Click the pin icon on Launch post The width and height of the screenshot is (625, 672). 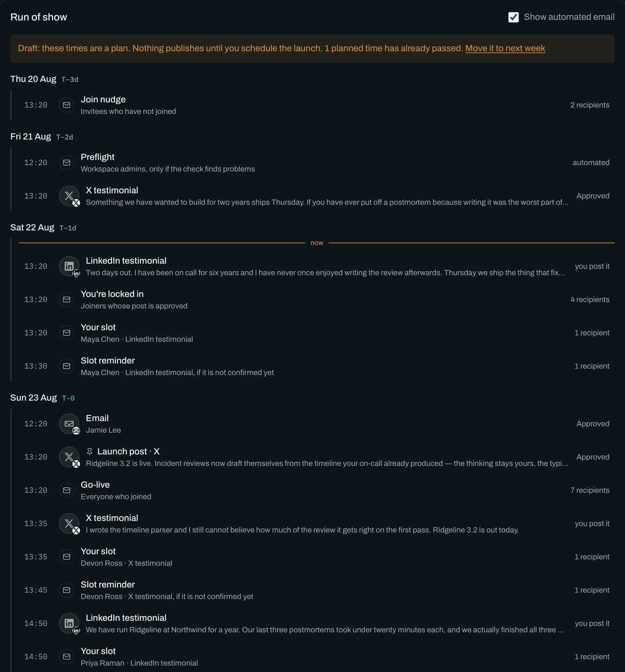pyautogui.click(x=90, y=452)
